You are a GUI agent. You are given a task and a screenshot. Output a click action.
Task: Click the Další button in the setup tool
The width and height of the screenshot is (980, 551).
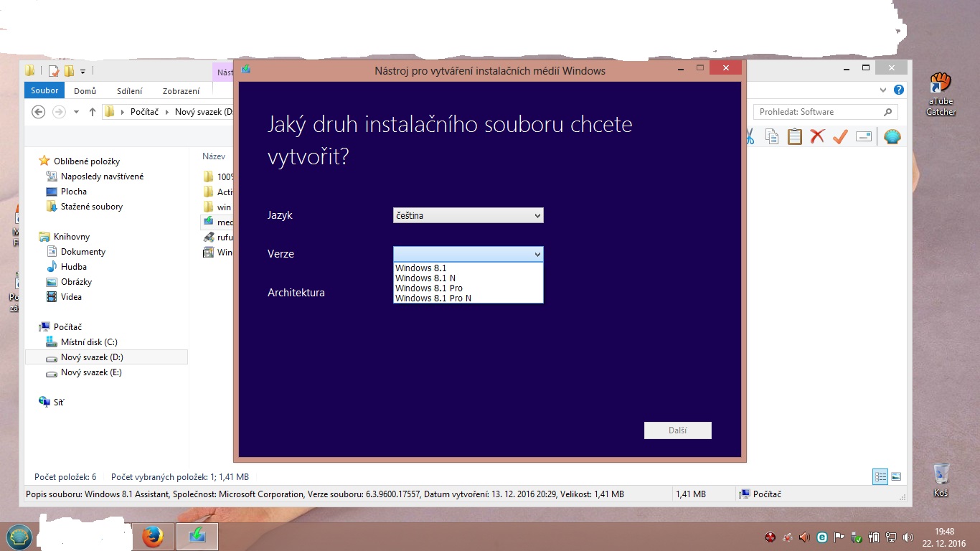(678, 430)
